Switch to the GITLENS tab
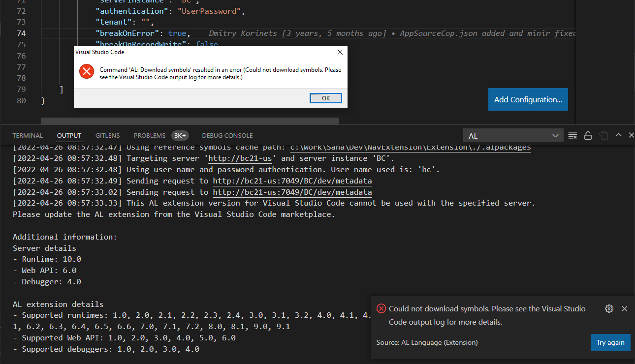The height and width of the screenshot is (364, 635). (107, 135)
